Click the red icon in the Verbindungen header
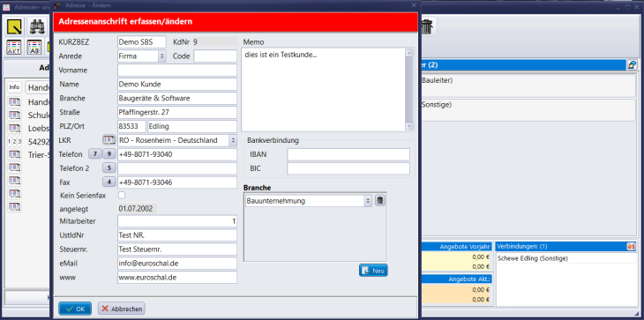 (632, 247)
